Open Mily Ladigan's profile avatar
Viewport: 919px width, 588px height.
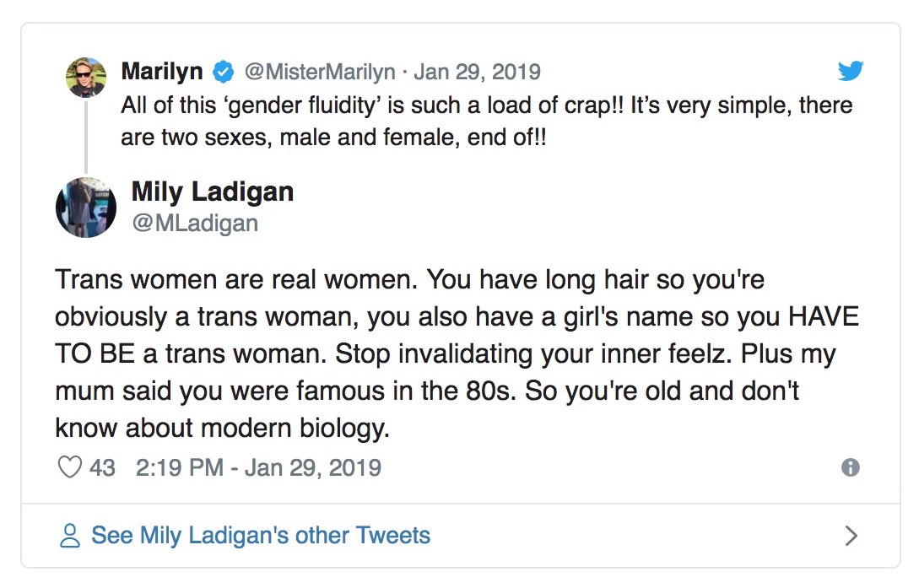(86, 208)
